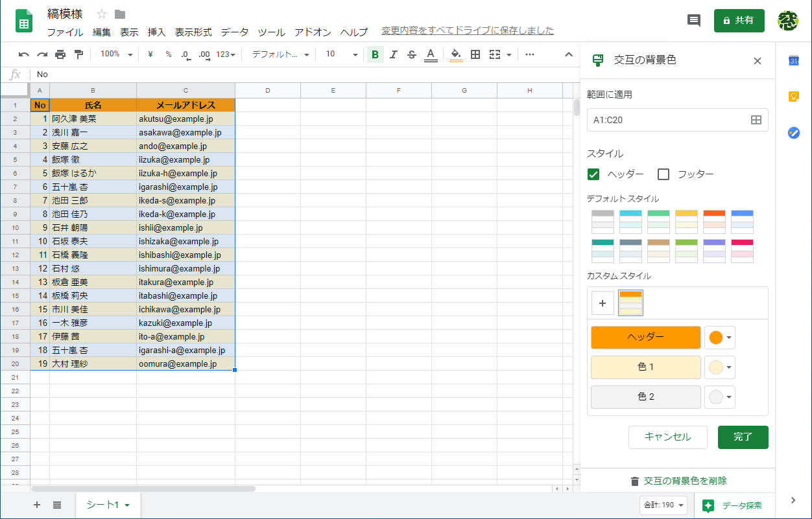
Task: Open the grid range selector beside A1:C20
Action: pos(756,120)
